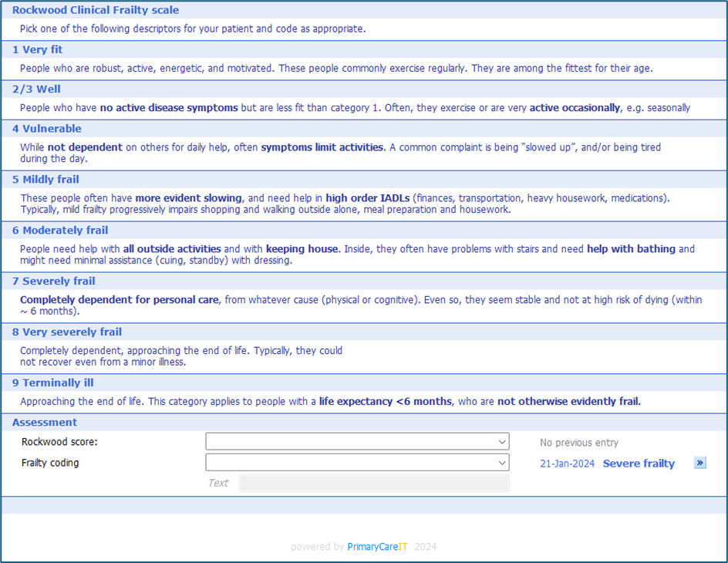Open the Frailty coding dropdown
The width and height of the screenshot is (728, 563).
[x=357, y=463]
